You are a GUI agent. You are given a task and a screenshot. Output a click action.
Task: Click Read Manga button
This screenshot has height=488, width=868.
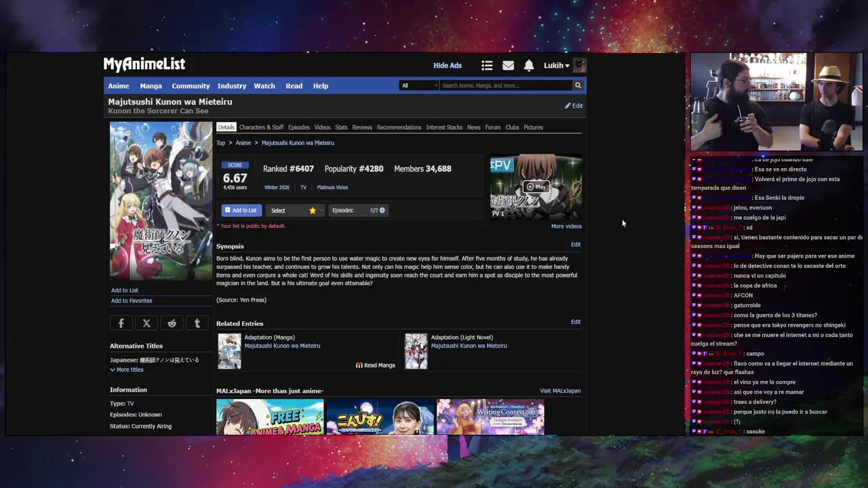coord(376,365)
